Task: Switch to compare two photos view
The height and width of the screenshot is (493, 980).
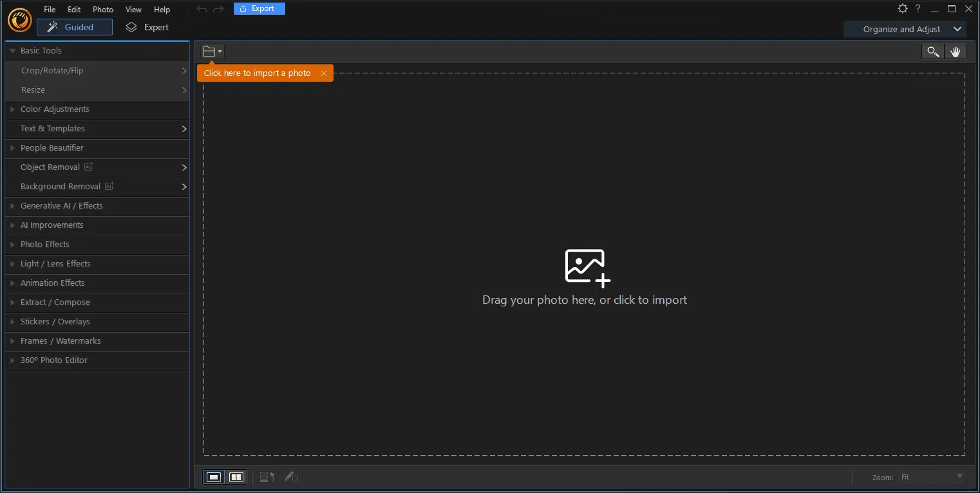Action: click(237, 477)
